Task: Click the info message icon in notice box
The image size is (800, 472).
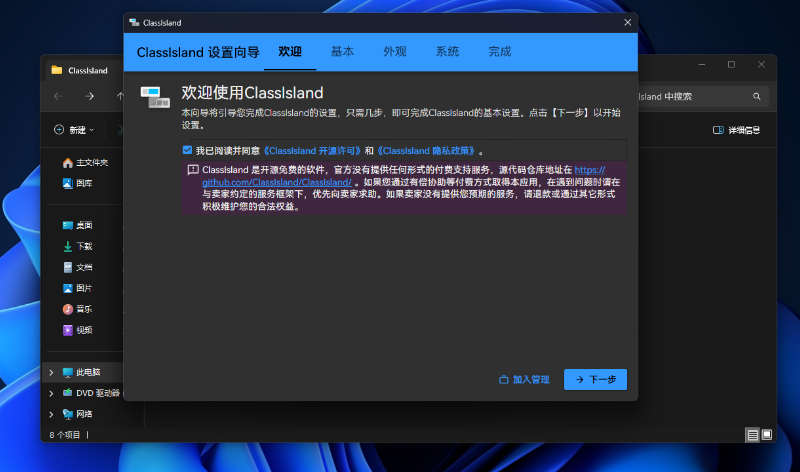Action: [193, 170]
